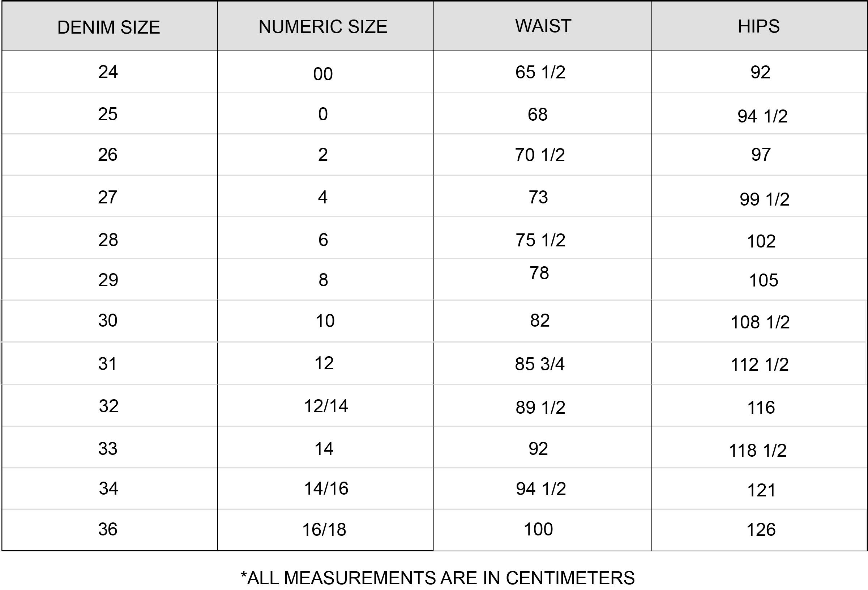Viewport: 868px width, 590px height.
Task: Click the hips value 116
Action: [x=761, y=408]
